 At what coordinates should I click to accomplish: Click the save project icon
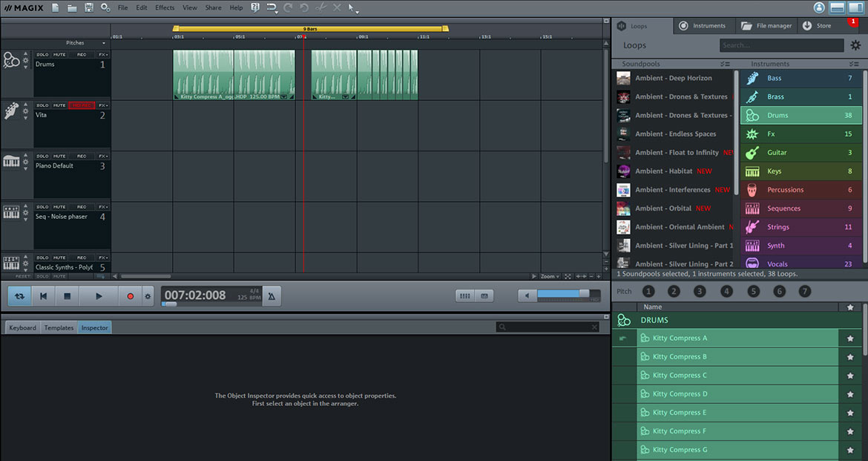tap(88, 7)
